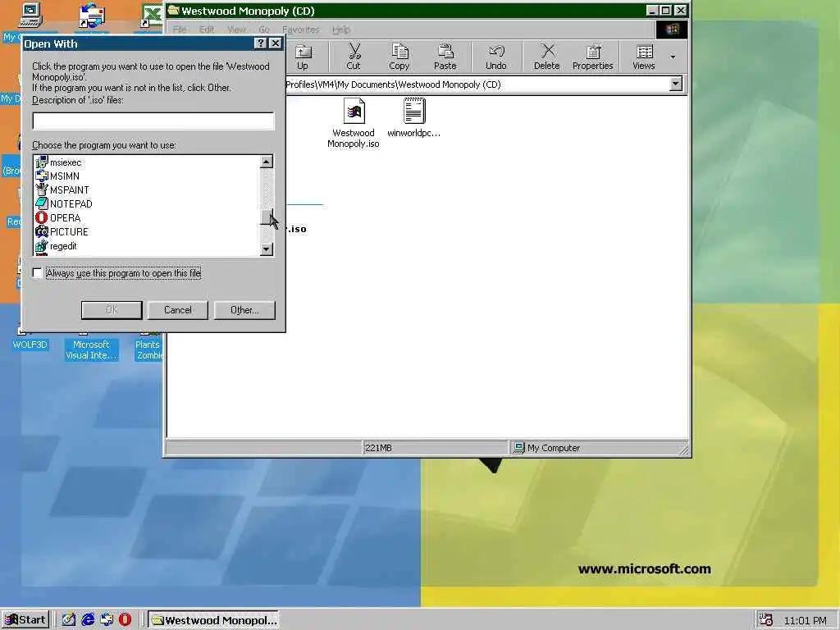Select the Westwood Monopoly.iso file icon
This screenshot has width=840, height=630.
[x=354, y=123]
